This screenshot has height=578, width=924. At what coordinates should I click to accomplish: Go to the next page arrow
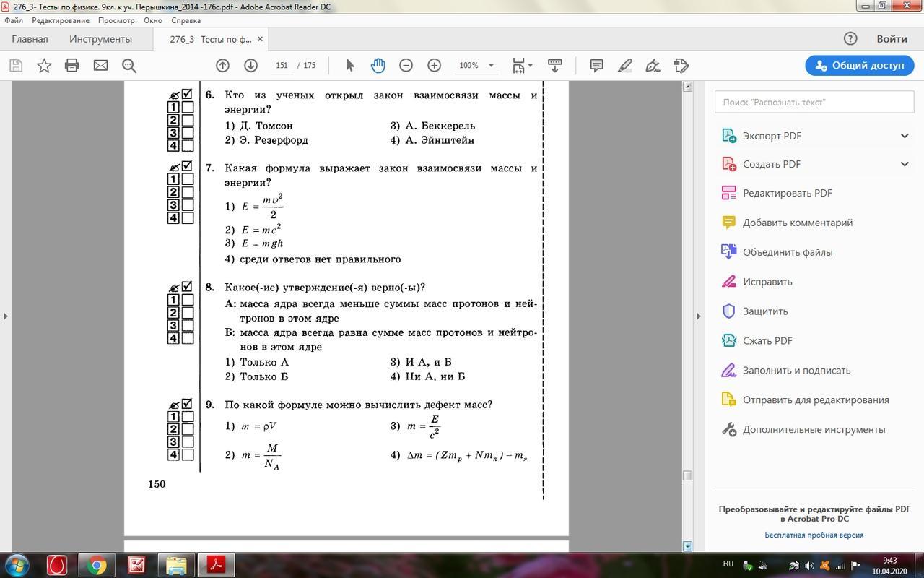[250, 66]
